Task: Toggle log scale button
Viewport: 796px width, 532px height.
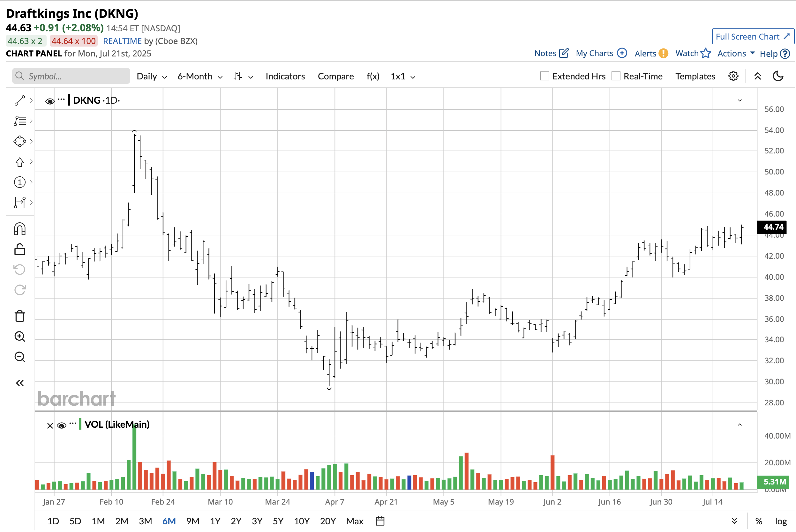Action: point(781,521)
